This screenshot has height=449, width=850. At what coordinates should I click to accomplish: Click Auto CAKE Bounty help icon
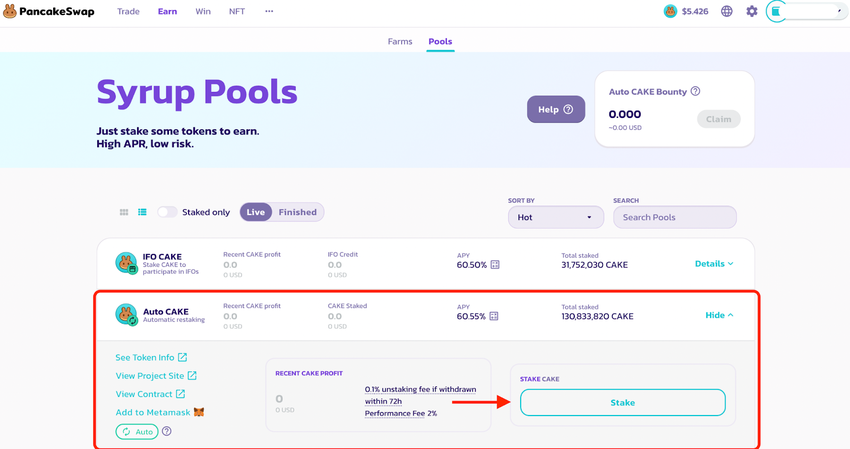pyautogui.click(x=695, y=91)
